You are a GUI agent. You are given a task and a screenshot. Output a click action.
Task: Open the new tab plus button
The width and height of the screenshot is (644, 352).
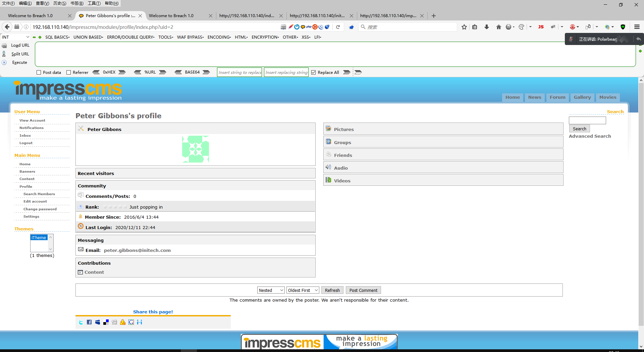coord(434,16)
